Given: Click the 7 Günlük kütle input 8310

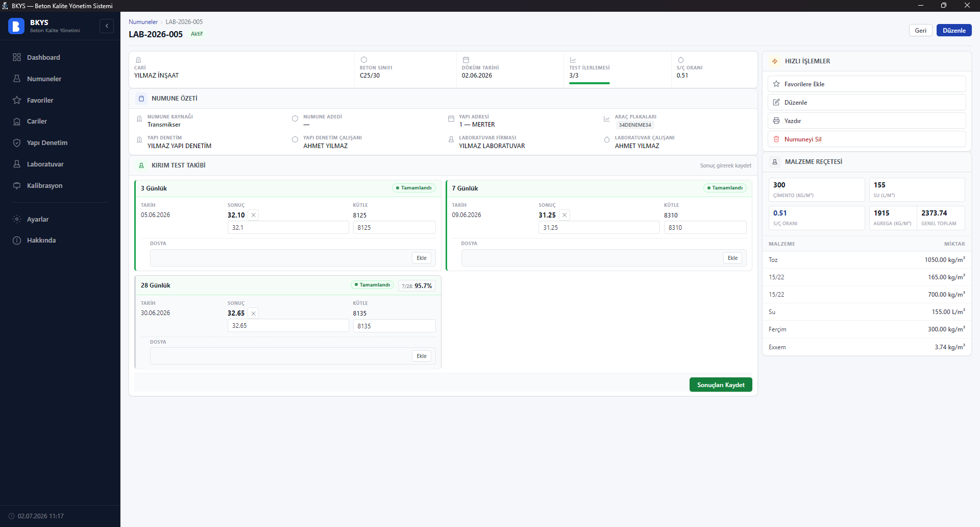Looking at the screenshot, I should [x=705, y=227].
